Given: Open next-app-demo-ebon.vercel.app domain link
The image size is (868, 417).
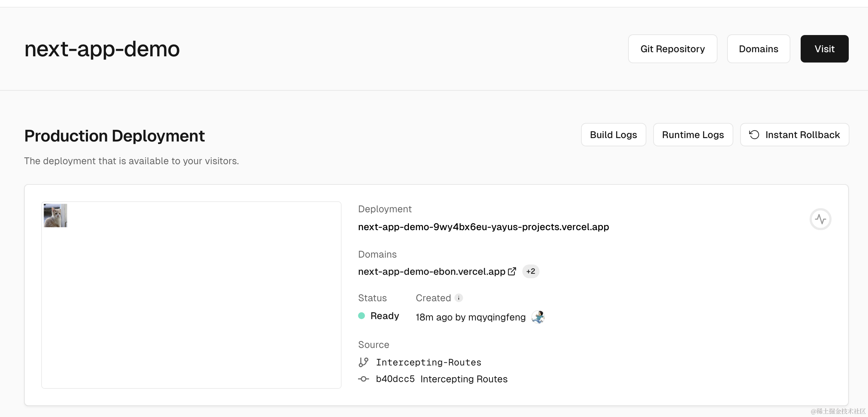Looking at the screenshot, I should click(432, 271).
